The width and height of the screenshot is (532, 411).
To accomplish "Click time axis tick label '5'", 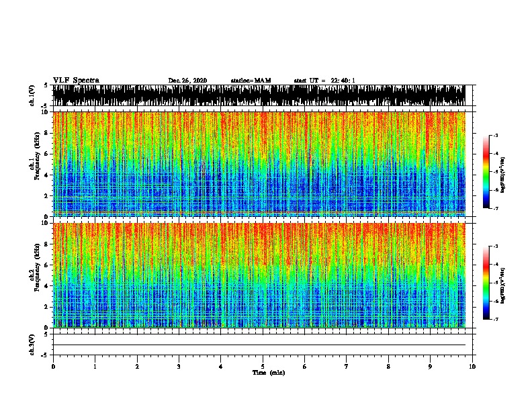I will (263, 366).
